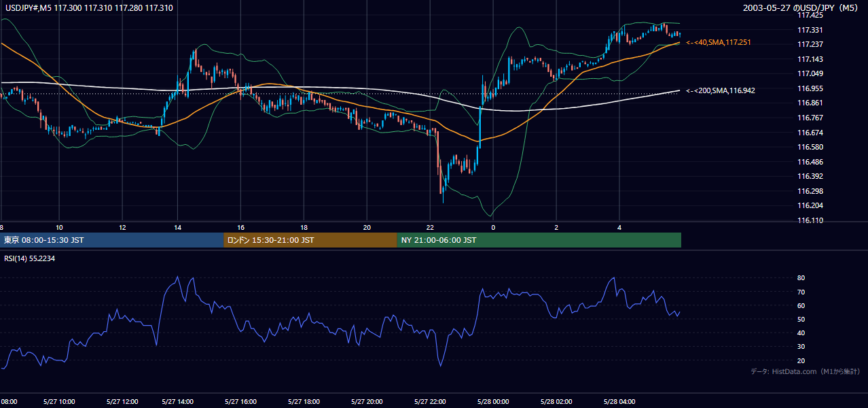Click the bottom time label 5/27 18:00

[303, 402]
